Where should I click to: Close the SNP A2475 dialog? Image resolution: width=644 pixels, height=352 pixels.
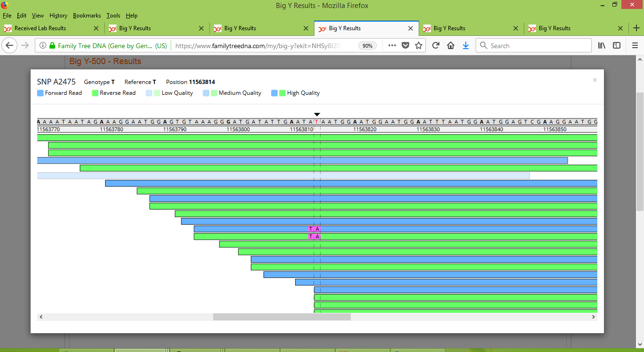coord(595,80)
